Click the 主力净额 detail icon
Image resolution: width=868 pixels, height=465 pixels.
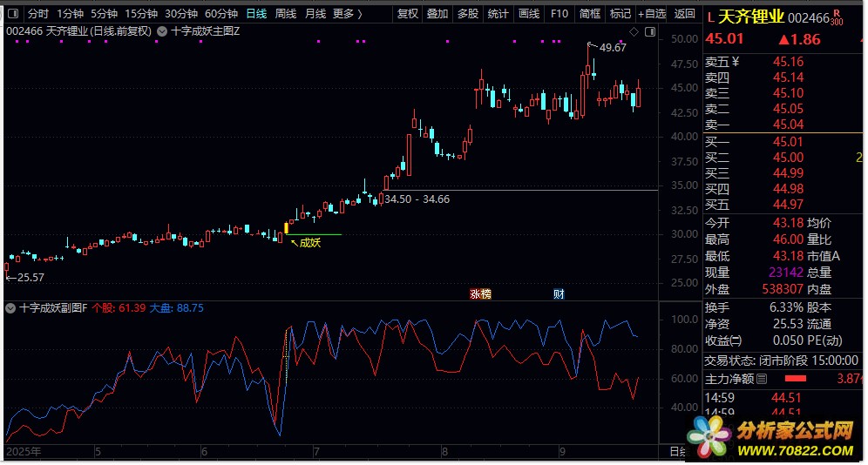click(x=762, y=379)
